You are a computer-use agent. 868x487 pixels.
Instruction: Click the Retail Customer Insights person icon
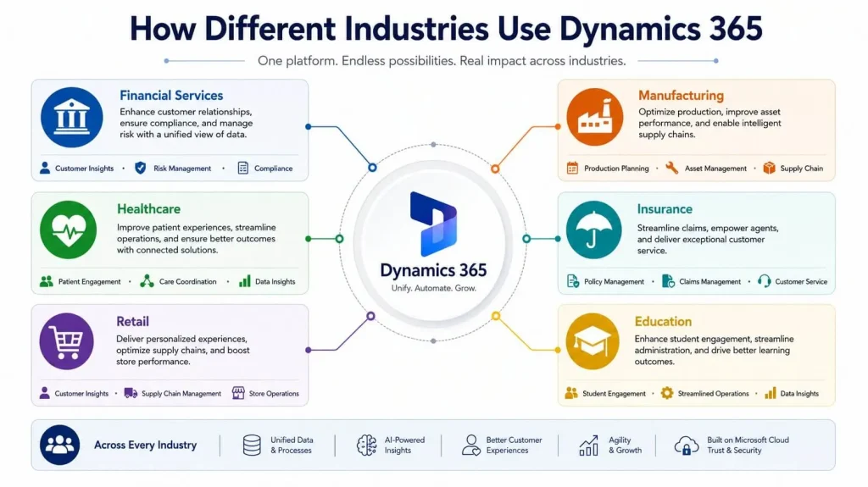tap(44, 393)
